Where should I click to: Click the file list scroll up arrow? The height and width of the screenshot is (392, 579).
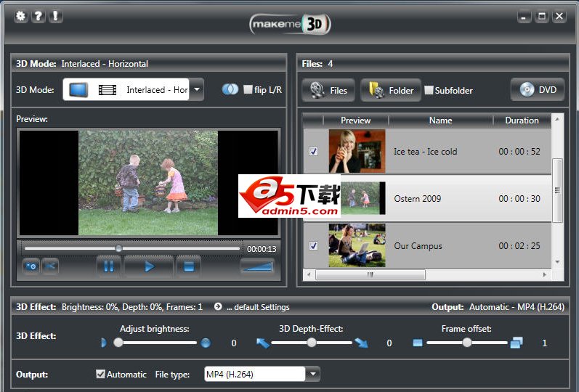557,119
